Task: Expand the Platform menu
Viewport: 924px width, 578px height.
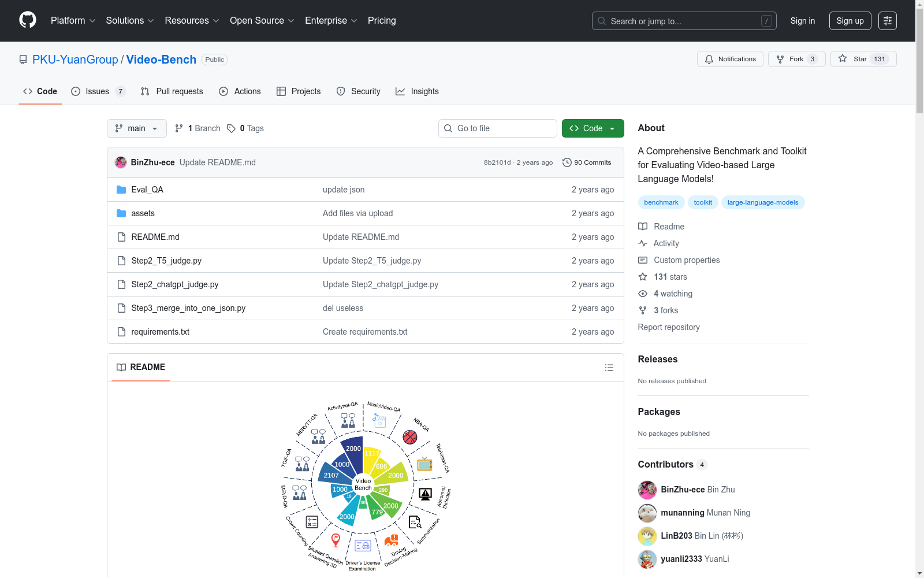Action: (x=73, y=20)
